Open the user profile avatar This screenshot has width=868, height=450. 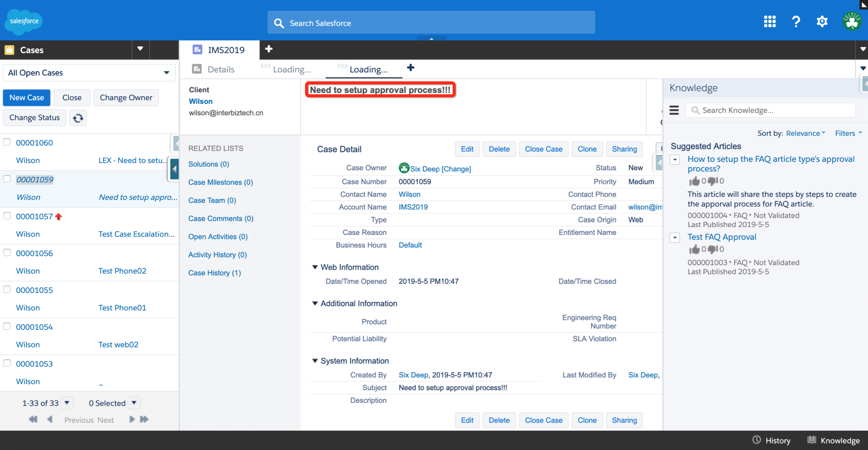[852, 21]
